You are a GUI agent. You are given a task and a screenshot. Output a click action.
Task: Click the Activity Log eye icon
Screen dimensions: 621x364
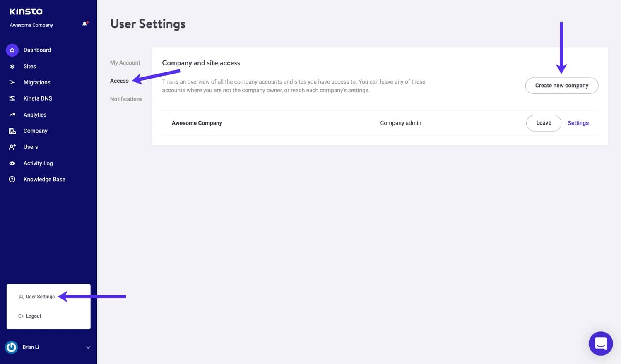pyautogui.click(x=12, y=163)
